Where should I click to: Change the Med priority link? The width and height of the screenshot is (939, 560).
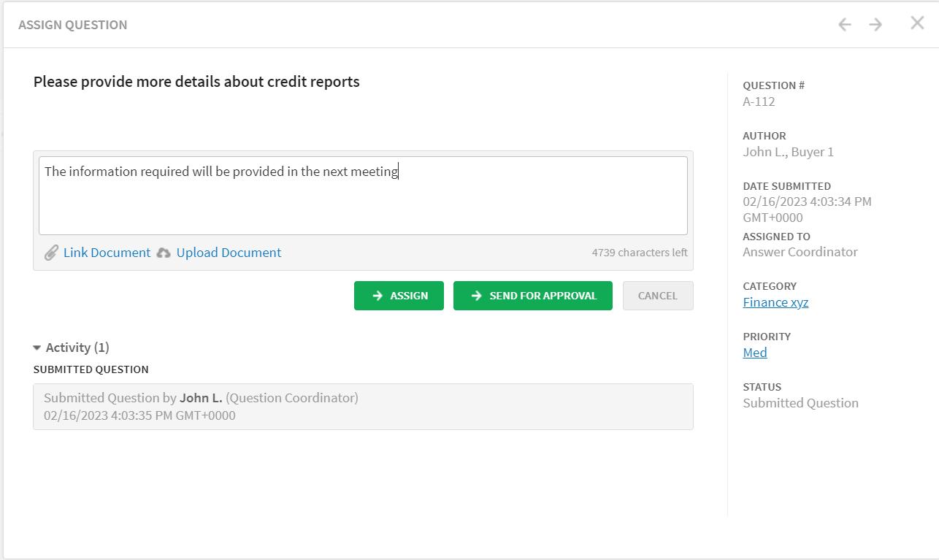pyautogui.click(x=755, y=353)
